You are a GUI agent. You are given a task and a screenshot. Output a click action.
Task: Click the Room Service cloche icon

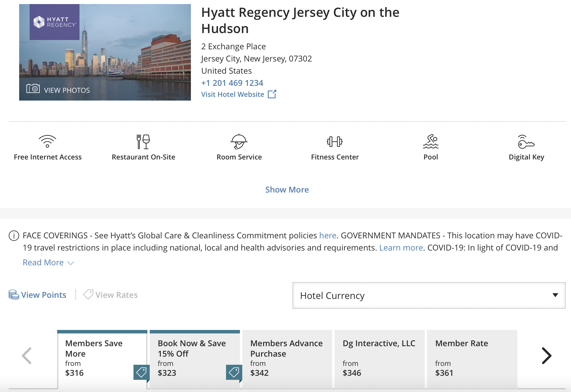pyautogui.click(x=239, y=141)
